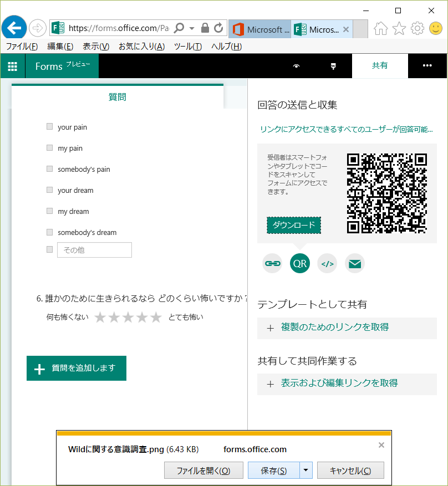Select the 共有 share tab
The image size is (448, 486).
coord(380,66)
